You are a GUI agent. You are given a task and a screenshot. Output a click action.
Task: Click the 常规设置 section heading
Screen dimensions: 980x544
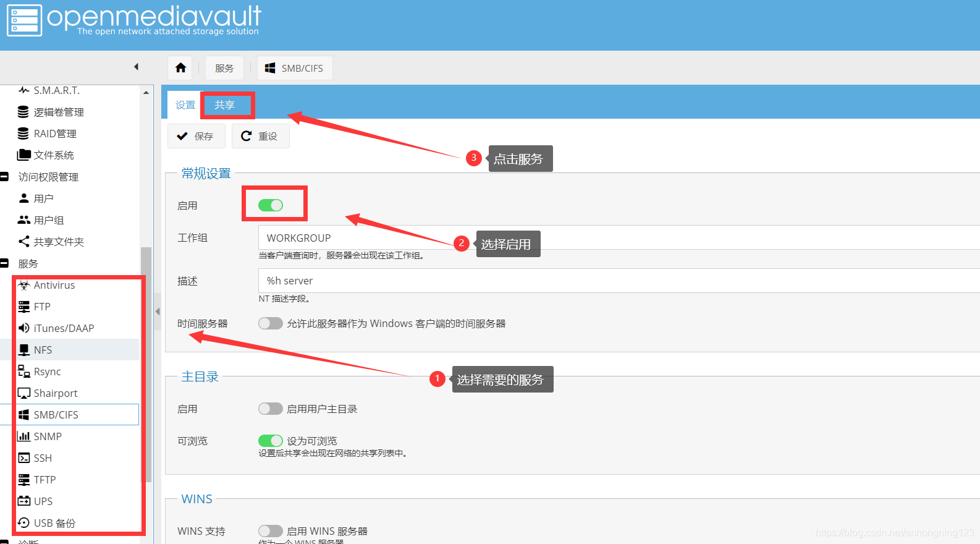click(x=206, y=174)
